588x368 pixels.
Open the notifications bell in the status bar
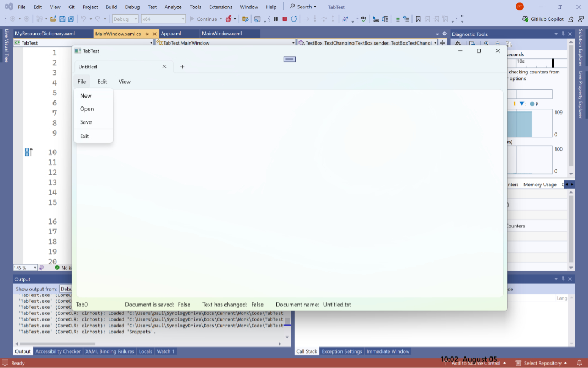pyautogui.click(x=579, y=363)
